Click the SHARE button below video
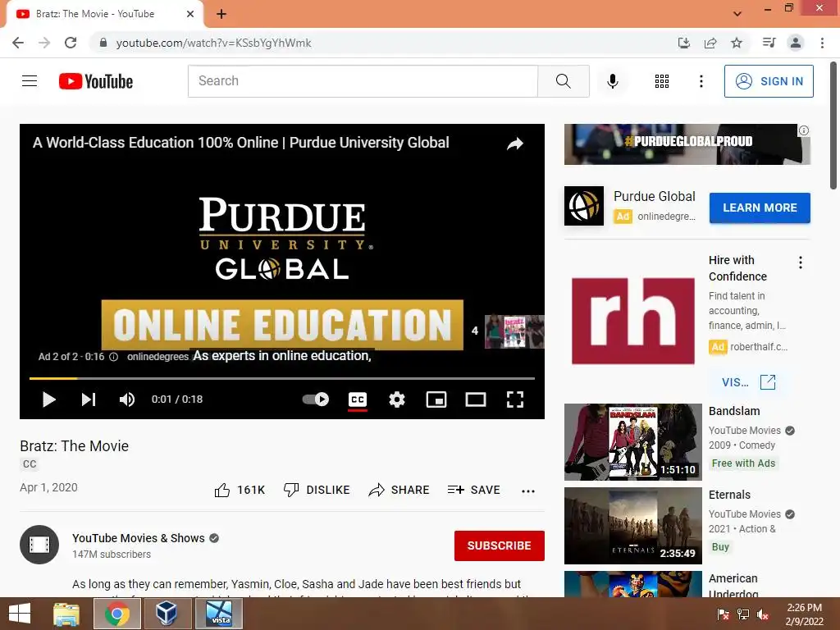 coord(399,490)
